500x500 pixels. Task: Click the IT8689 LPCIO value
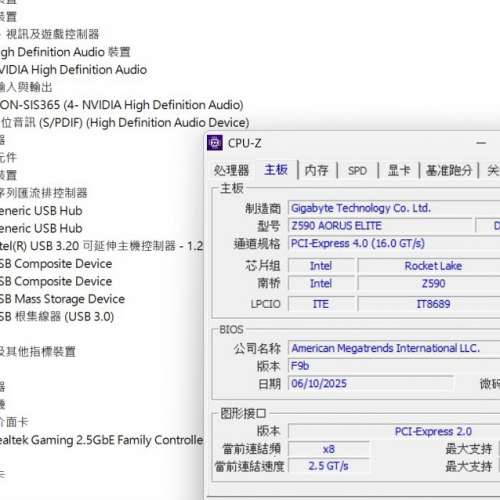click(433, 304)
